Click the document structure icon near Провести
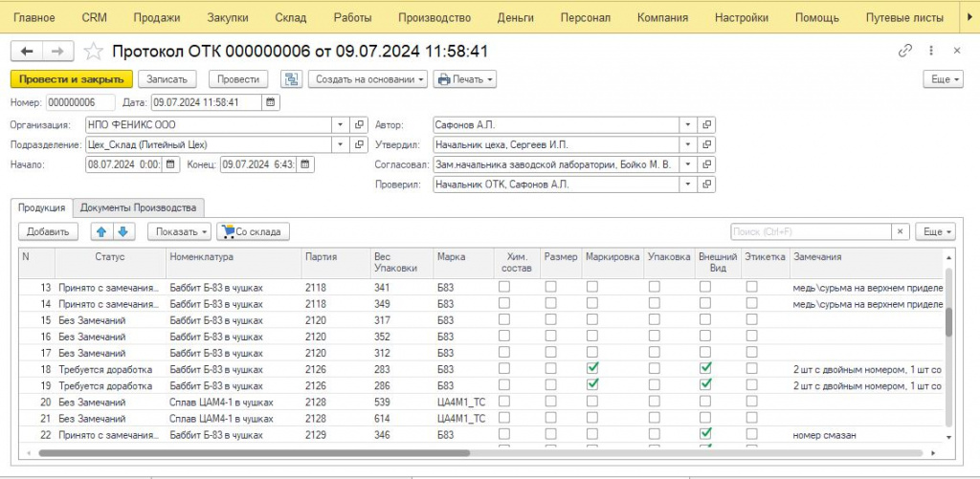The height and width of the screenshot is (479, 980). click(x=291, y=79)
